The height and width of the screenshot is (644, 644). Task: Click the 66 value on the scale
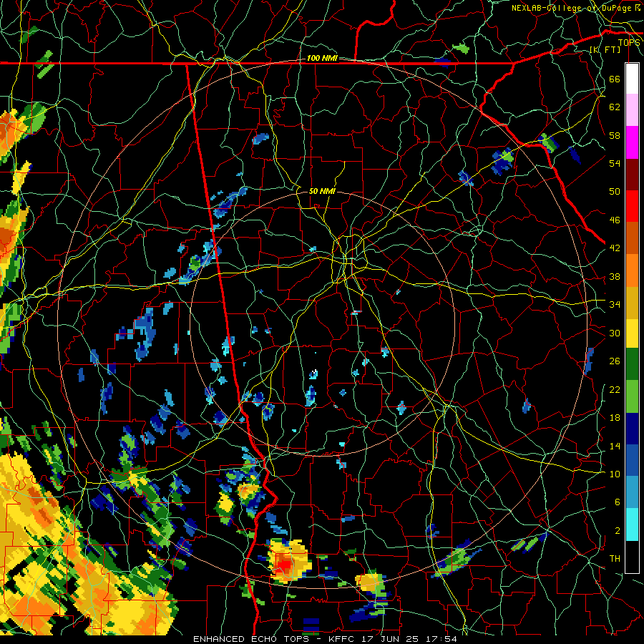[x=615, y=79]
